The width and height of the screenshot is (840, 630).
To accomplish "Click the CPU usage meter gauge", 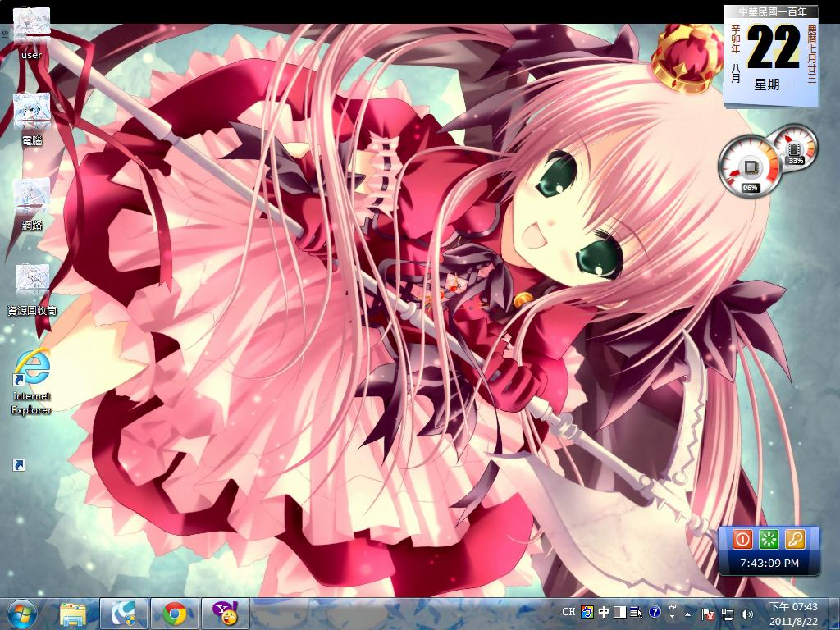I will [x=750, y=167].
